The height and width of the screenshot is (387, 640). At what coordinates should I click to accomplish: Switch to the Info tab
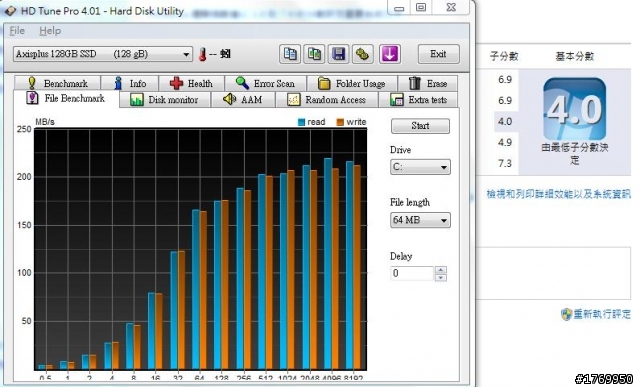point(130,83)
